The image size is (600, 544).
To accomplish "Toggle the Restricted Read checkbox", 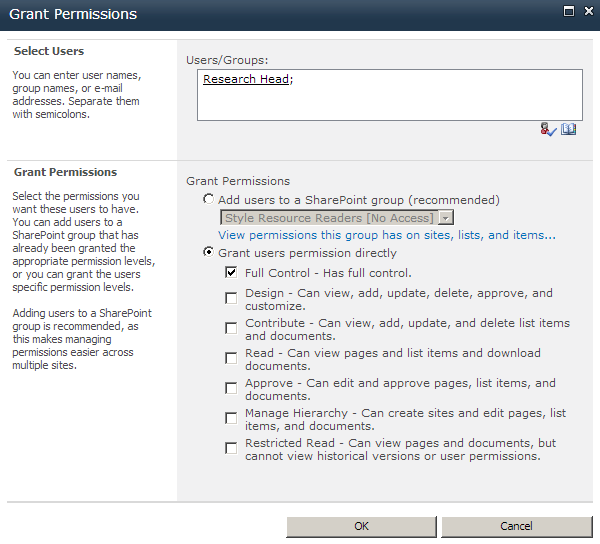I will point(232,447).
